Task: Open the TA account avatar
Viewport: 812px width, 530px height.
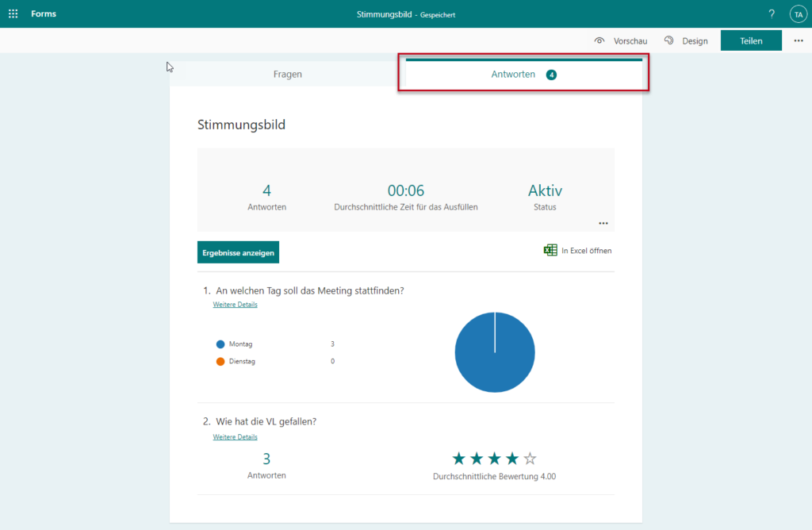Action: [798, 14]
